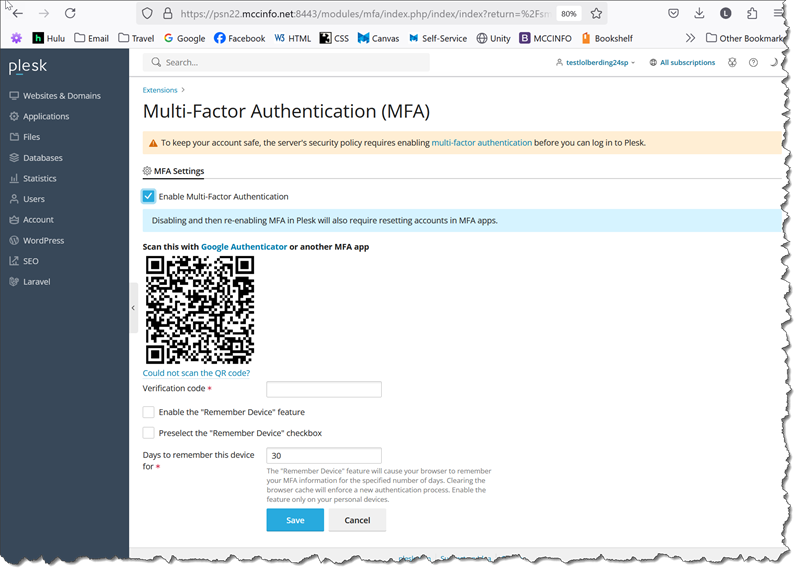Open the browser downloads icon
The width and height of the screenshot is (800, 573).
(x=699, y=14)
